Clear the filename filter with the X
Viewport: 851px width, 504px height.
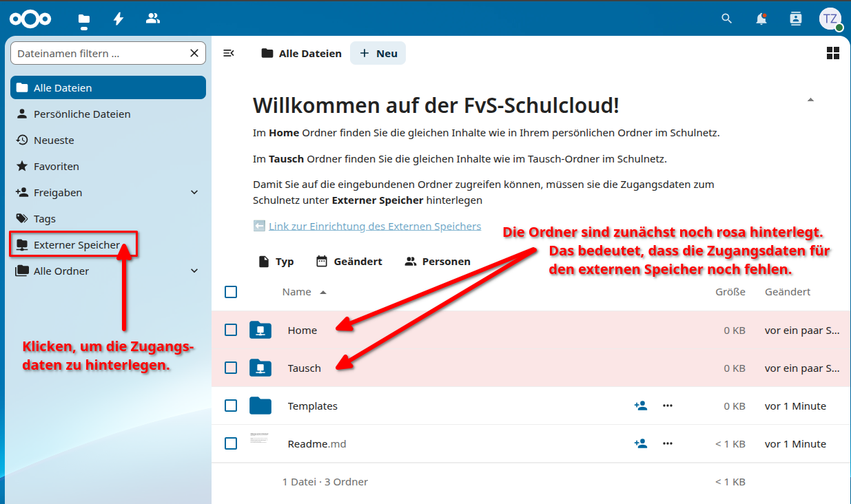click(x=195, y=53)
